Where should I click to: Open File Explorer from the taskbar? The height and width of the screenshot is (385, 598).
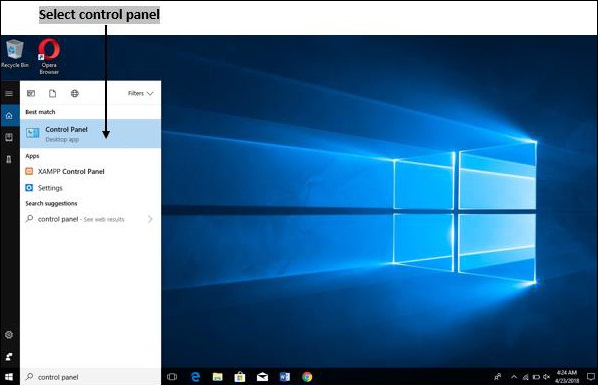coord(217,377)
